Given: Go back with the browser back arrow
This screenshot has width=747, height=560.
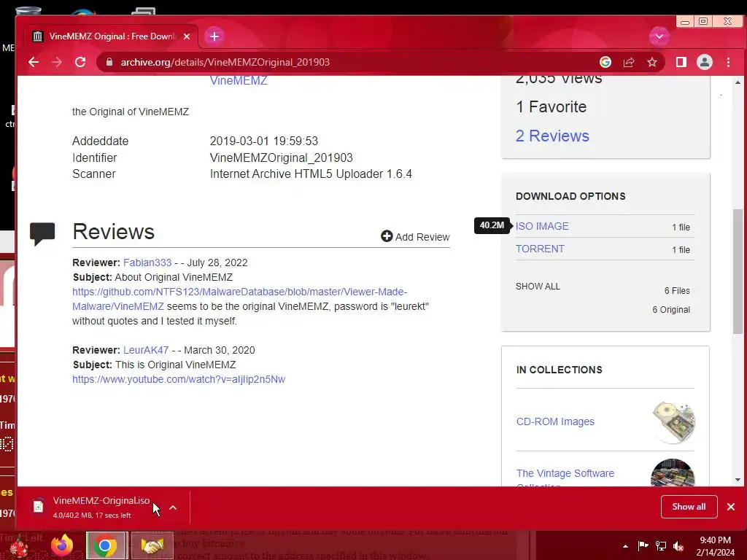Looking at the screenshot, I should click(34, 63).
